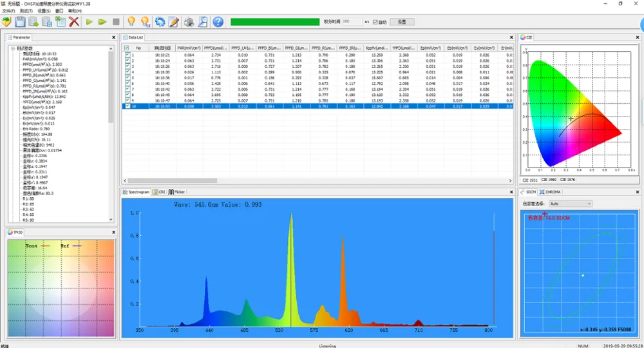This screenshot has height=348, width=644.
Task: Click the 设置 button beside the auto checkbox
Action: 402,22
